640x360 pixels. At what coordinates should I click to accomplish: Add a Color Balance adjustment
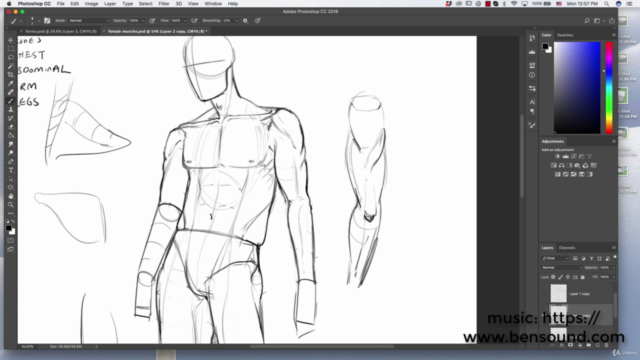(x=562, y=165)
